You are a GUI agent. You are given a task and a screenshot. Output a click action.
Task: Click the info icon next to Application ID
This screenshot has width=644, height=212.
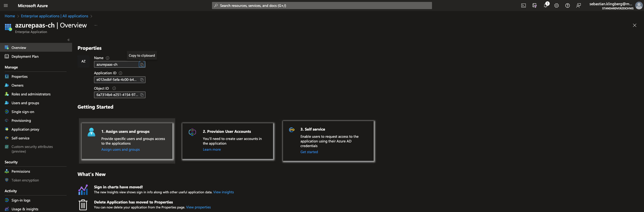pos(120,73)
